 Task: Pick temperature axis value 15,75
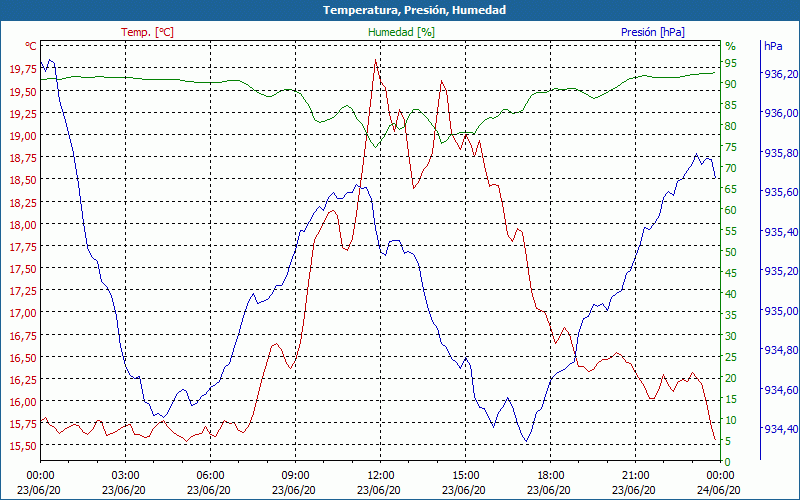pyautogui.click(x=23, y=423)
